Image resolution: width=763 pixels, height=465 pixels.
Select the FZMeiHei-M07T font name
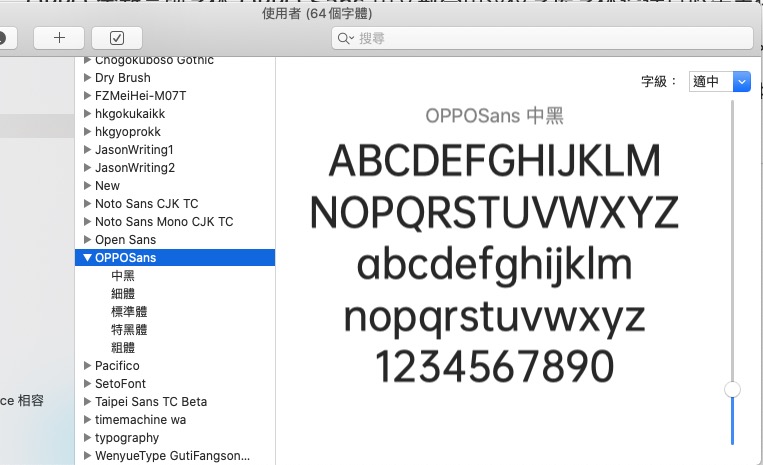click(x=141, y=96)
